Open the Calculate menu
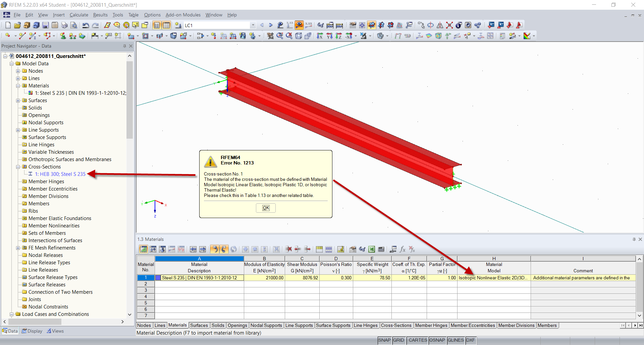This screenshot has height=345, width=644. click(x=79, y=15)
